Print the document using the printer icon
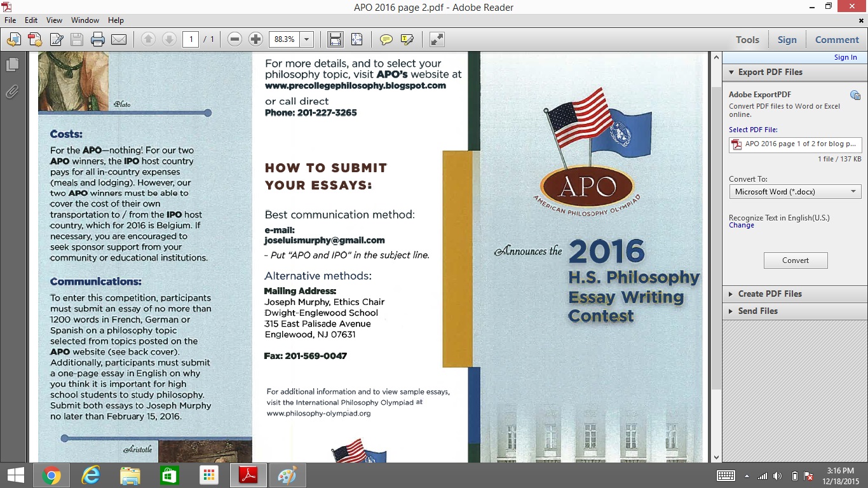The height and width of the screenshot is (488, 868). pos(98,39)
